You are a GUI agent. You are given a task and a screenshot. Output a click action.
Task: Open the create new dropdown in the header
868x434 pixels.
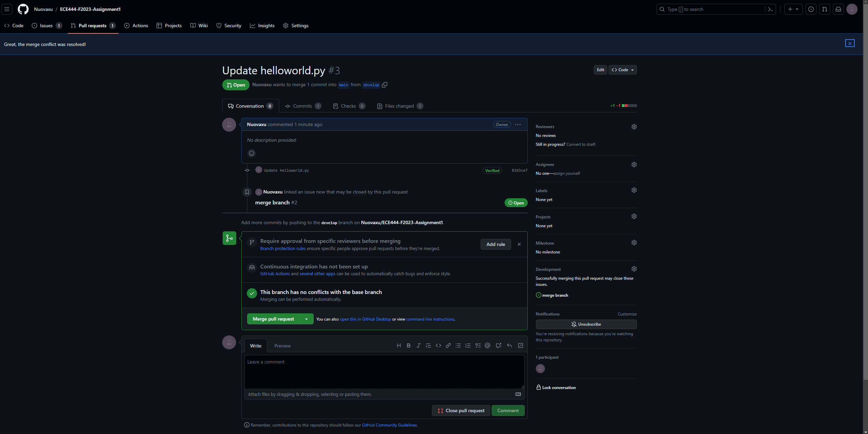[x=793, y=9]
